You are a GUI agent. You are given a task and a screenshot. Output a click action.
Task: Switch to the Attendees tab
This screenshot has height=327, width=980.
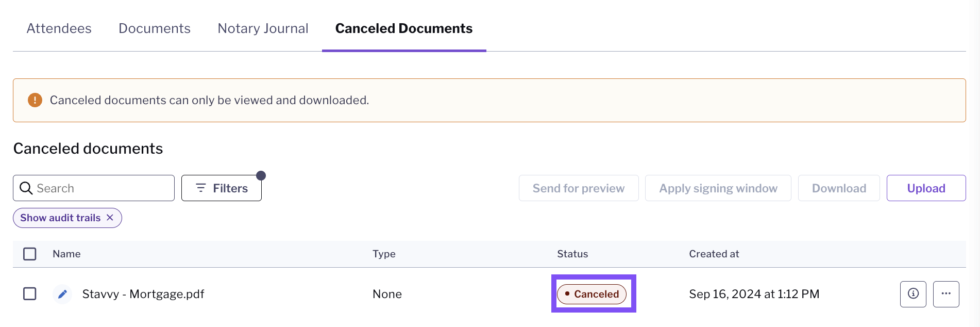coord(59,28)
